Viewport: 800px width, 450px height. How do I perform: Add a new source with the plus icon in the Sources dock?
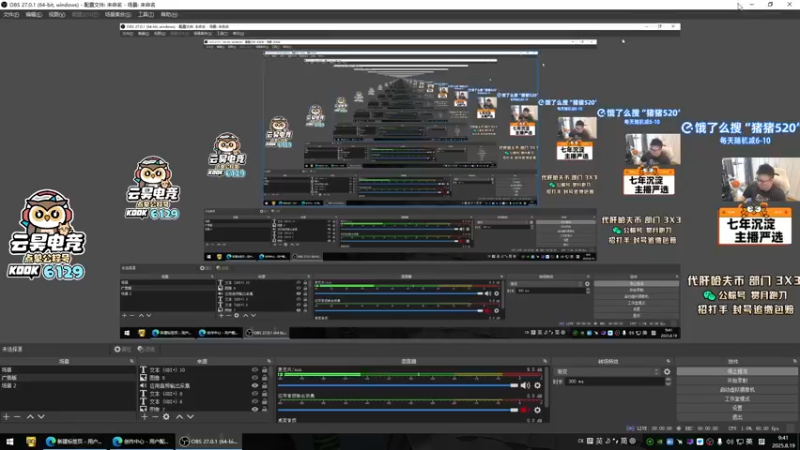144,417
